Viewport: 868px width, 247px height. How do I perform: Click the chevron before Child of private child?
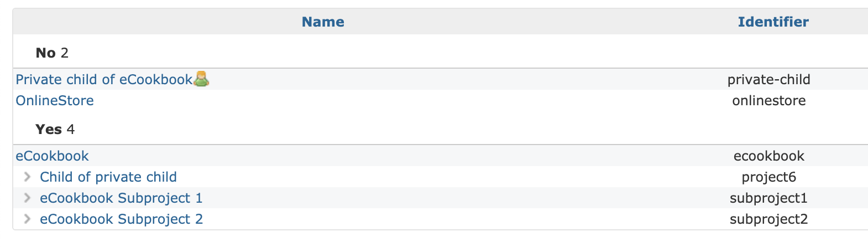[x=27, y=177]
